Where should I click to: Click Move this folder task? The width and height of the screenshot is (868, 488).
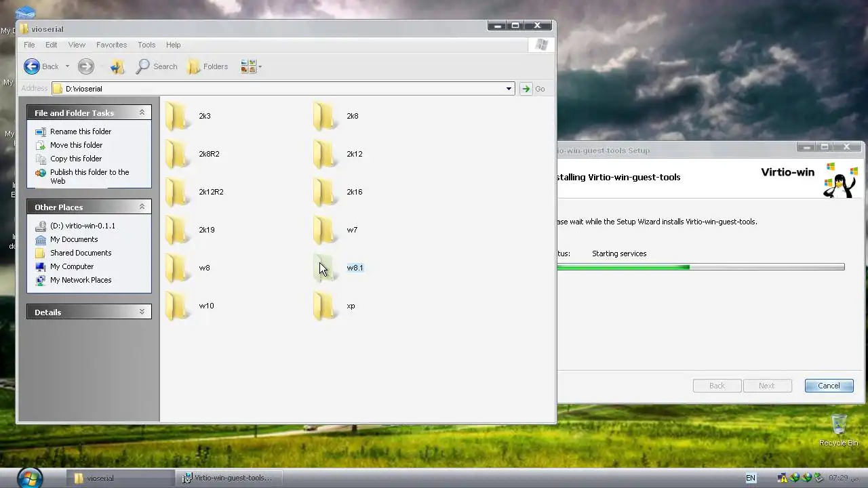coord(76,145)
